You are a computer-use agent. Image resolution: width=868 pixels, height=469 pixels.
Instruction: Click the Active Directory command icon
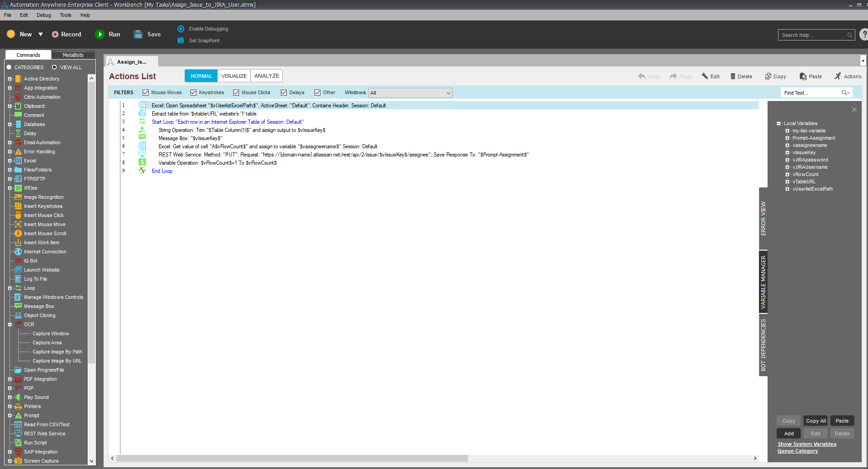[18, 79]
